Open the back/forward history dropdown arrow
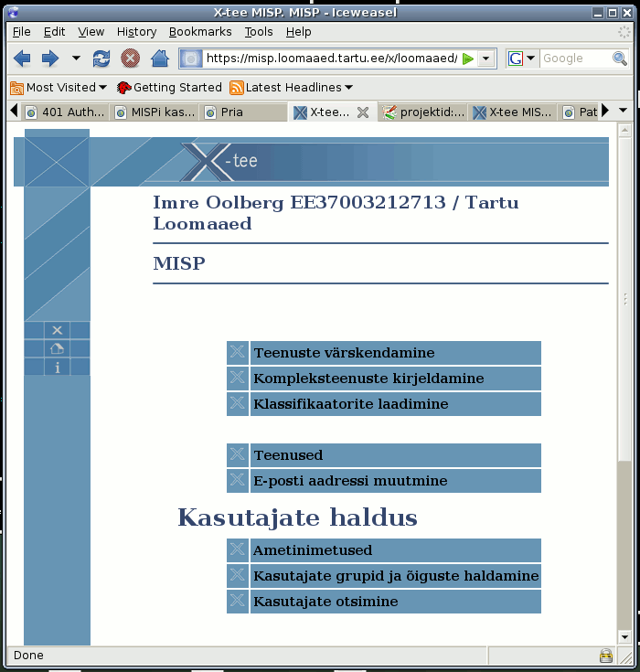This screenshot has width=640, height=672. (76, 58)
